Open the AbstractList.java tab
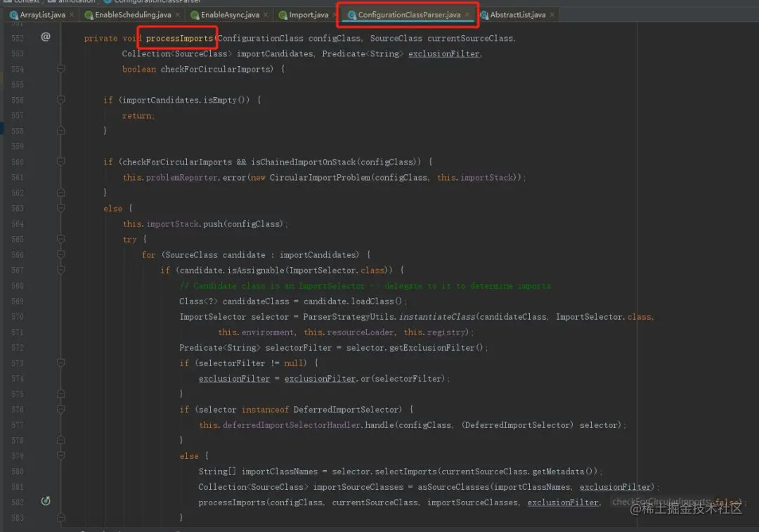The width and height of the screenshot is (759, 532). [517, 15]
